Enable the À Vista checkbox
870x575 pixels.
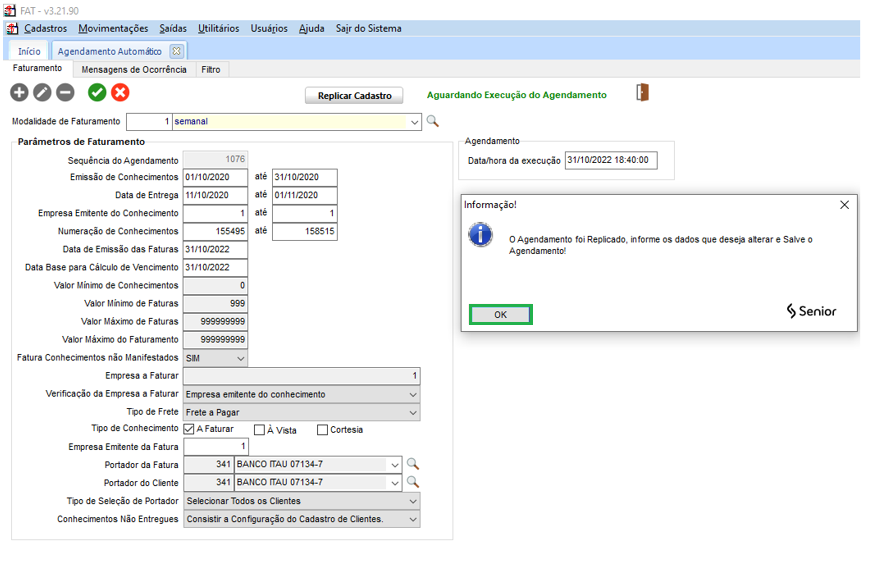pos(259,430)
